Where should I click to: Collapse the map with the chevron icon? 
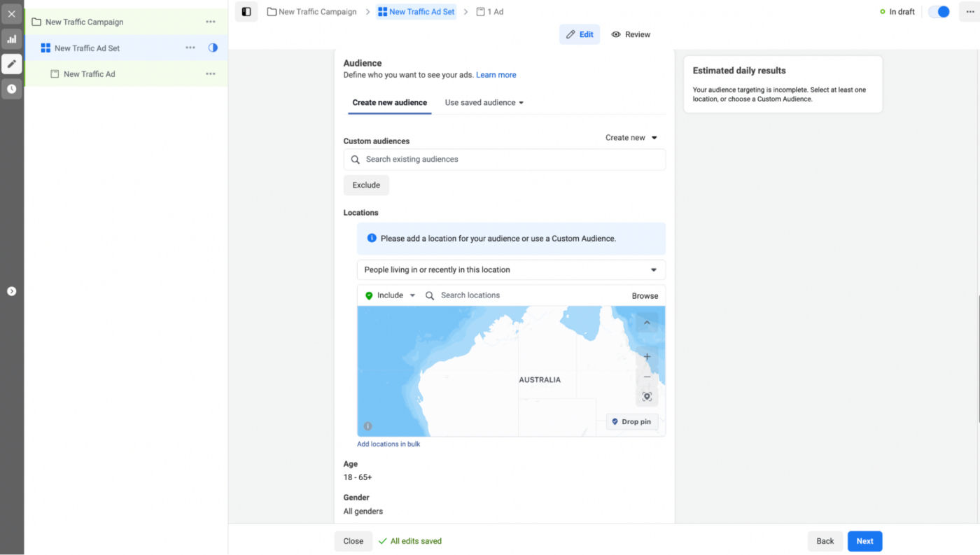[646, 323]
